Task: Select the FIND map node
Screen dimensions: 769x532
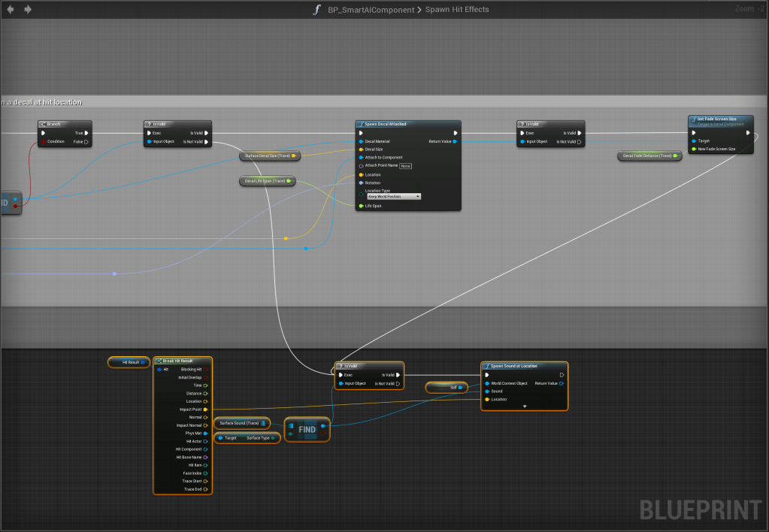Action: 307,430
